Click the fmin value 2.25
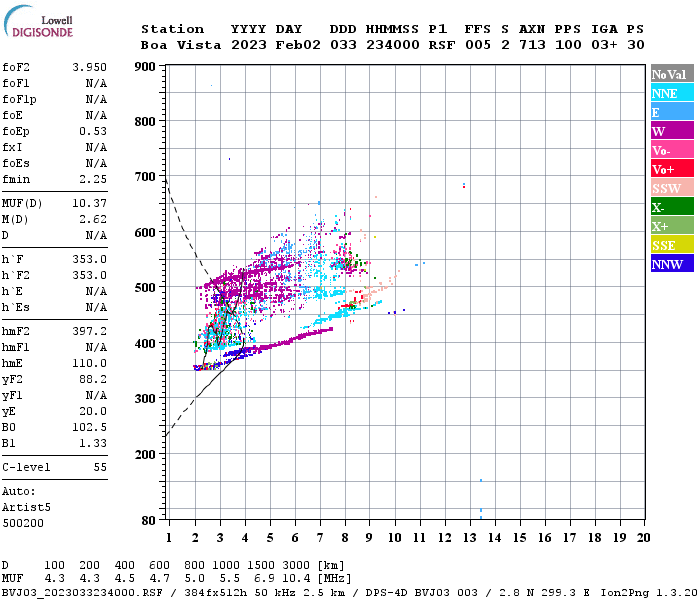 pyautogui.click(x=93, y=179)
